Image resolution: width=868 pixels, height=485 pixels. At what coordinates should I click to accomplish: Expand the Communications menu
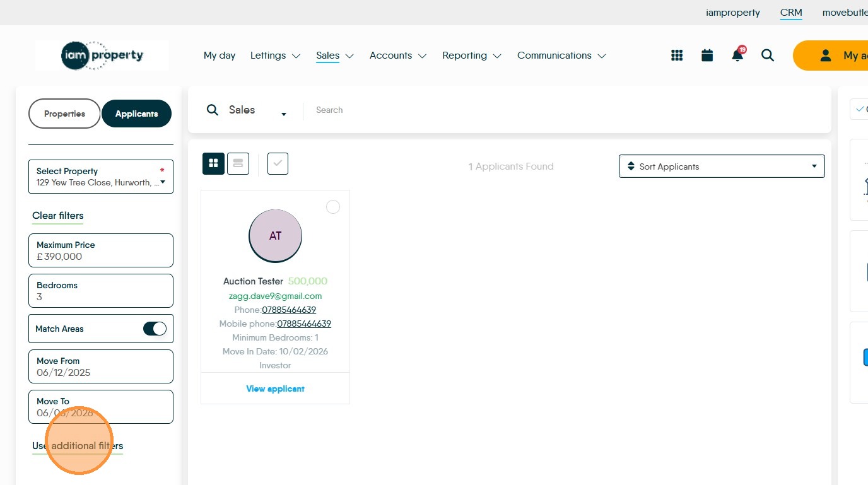561,56
